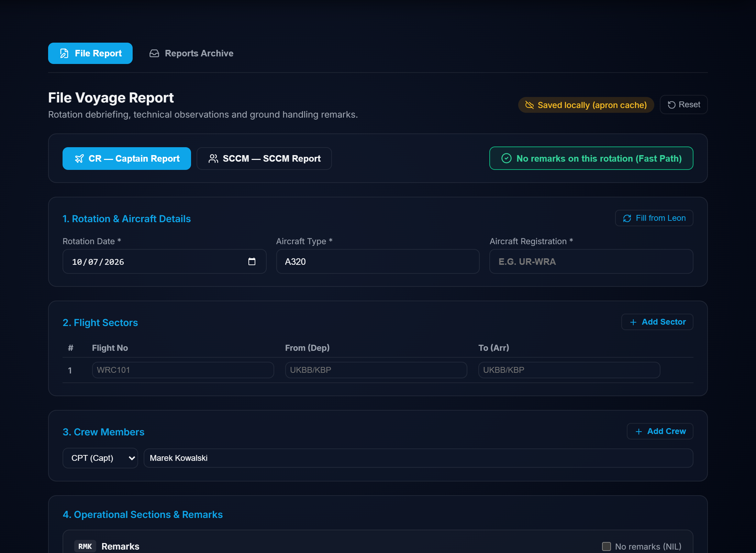Image resolution: width=756 pixels, height=553 pixels.
Task: Click the 'Remarks' section title
Action: 120,546
